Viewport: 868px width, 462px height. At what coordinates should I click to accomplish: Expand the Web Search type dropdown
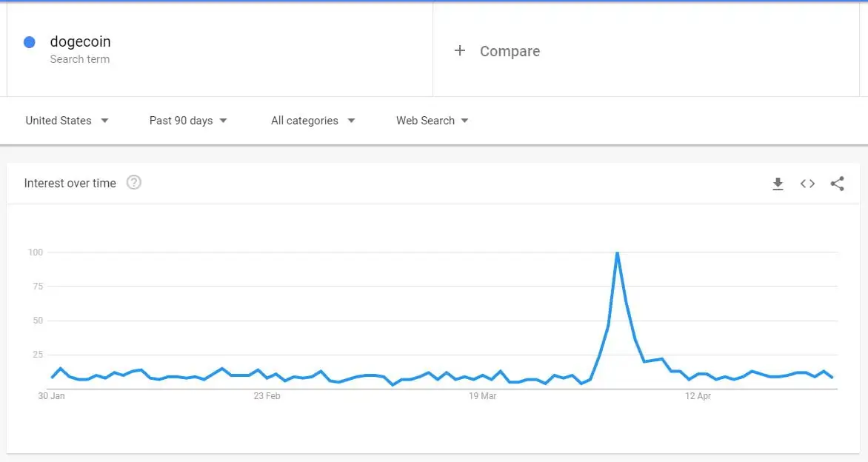(x=433, y=121)
